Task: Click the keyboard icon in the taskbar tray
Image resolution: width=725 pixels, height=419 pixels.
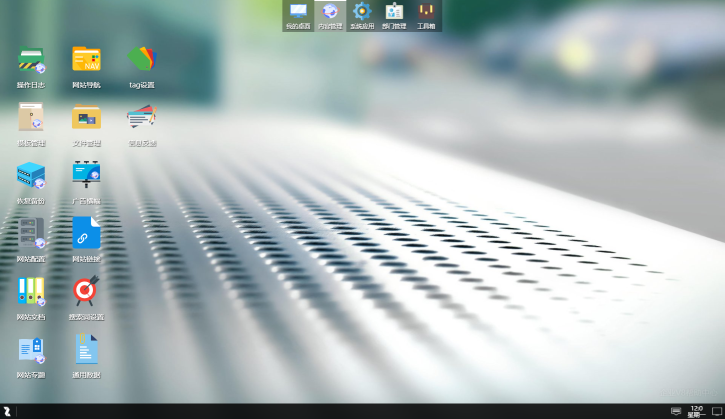Action: pyautogui.click(x=676, y=411)
